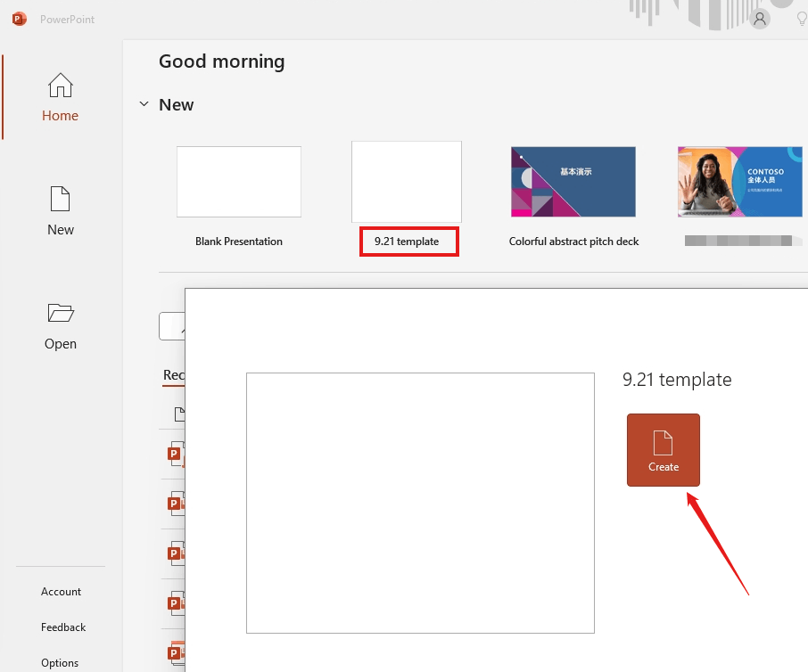Viewport: 808px width, 672px height.
Task: Click the first PowerPoint file icon under Recent
Action: point(175,455)
